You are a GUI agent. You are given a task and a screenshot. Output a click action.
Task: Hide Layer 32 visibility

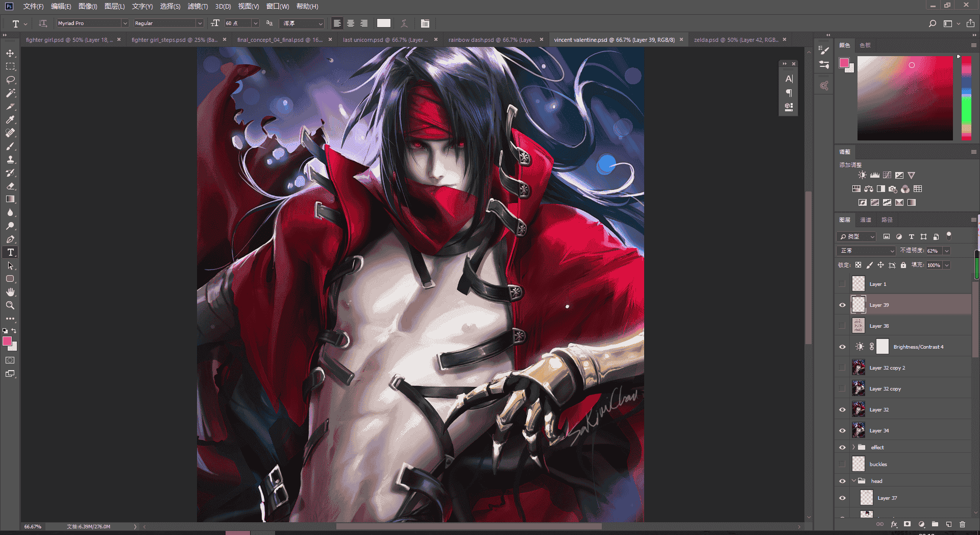(x=842, y=409)
